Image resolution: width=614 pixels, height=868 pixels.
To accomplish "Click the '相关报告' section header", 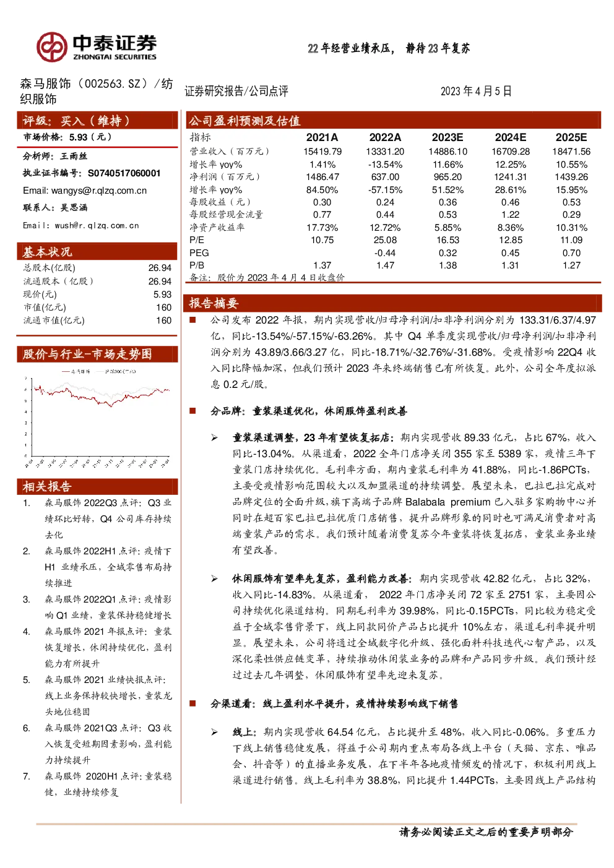I will [97, 486].
